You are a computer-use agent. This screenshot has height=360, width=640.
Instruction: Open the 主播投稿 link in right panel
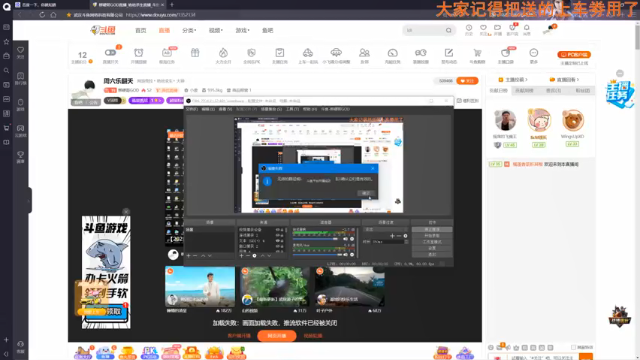[513, 80]
